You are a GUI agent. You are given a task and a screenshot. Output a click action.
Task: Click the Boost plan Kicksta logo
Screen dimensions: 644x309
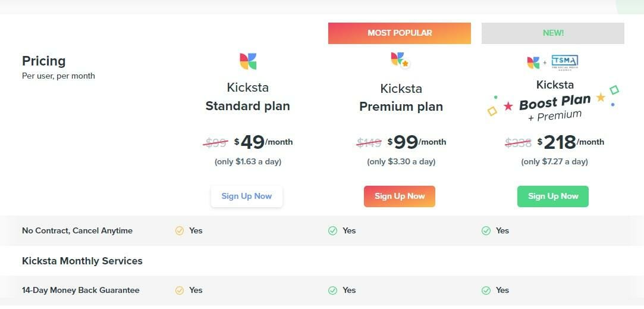pyautogui.click(x=533, y=62)
